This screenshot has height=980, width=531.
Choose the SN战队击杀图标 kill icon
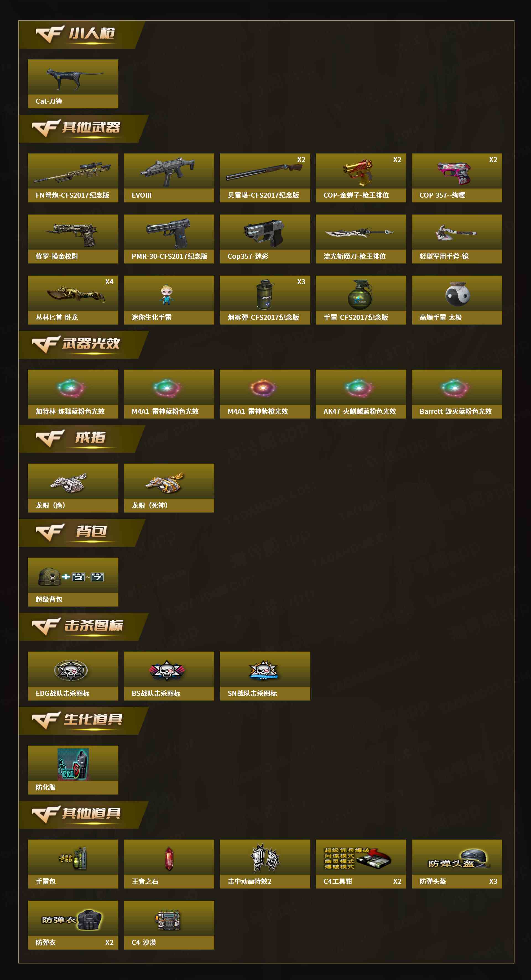pyautogui.click(x=265, y=676)
